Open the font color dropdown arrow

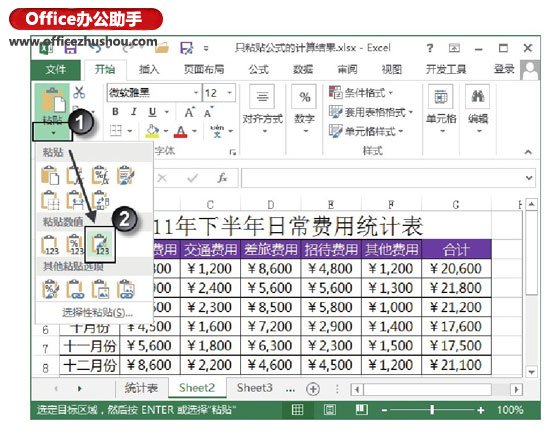point(194,131)
